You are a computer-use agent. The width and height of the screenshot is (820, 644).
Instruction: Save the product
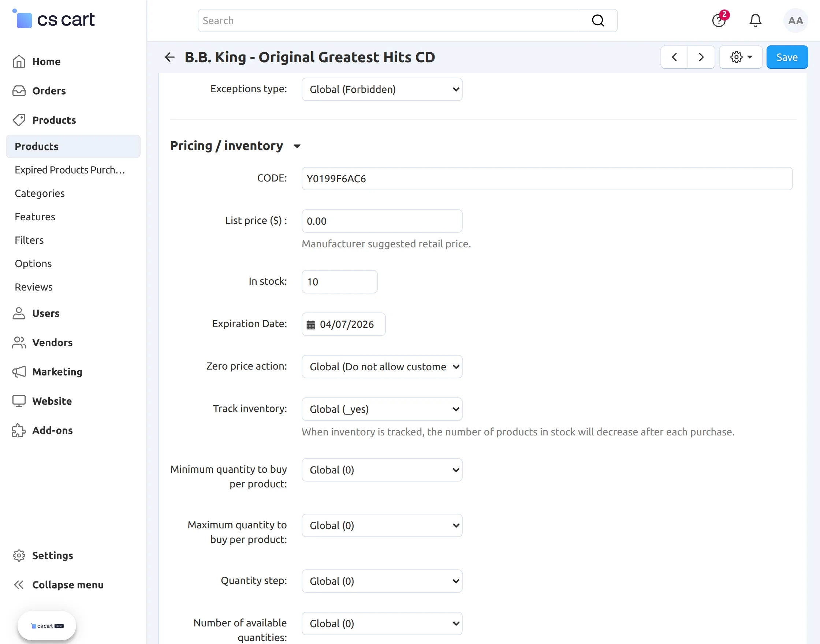coord(787,57)
